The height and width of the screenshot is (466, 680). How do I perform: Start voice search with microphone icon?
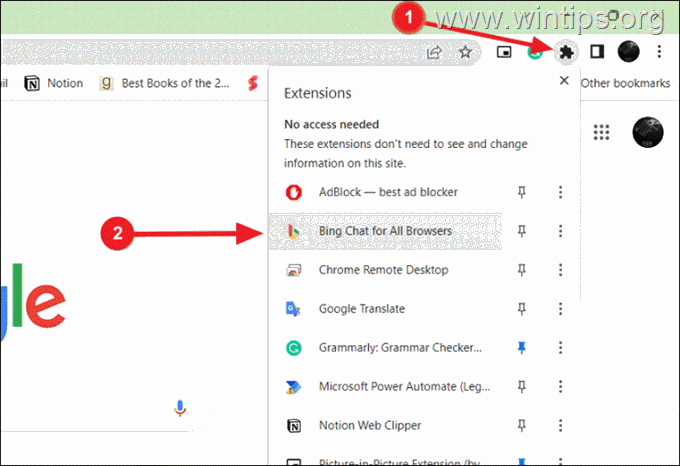(x=180, y=408)
